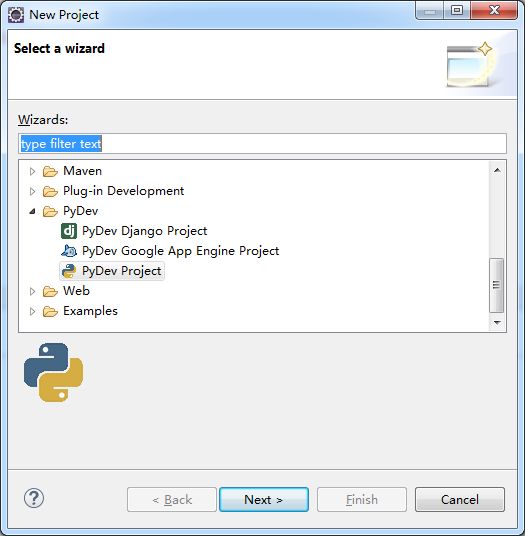Click the Plug-in Development folder icon
525x536 pixels.
click(50, 191)
